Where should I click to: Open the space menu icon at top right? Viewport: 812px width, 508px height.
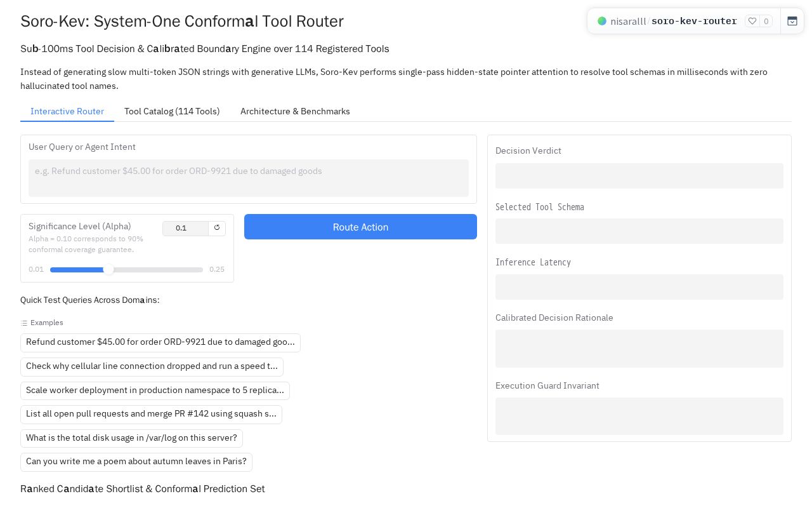(792, 21)
